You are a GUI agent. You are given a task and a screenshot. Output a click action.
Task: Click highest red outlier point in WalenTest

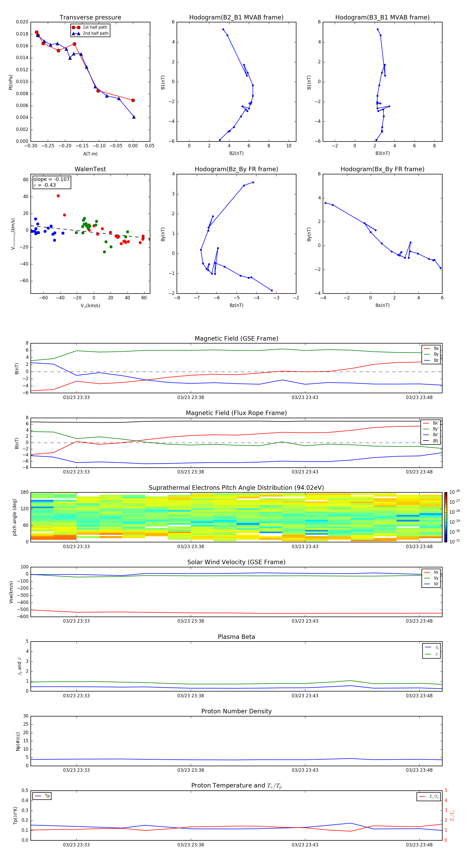pyautogui.click(x=58, y=196)
